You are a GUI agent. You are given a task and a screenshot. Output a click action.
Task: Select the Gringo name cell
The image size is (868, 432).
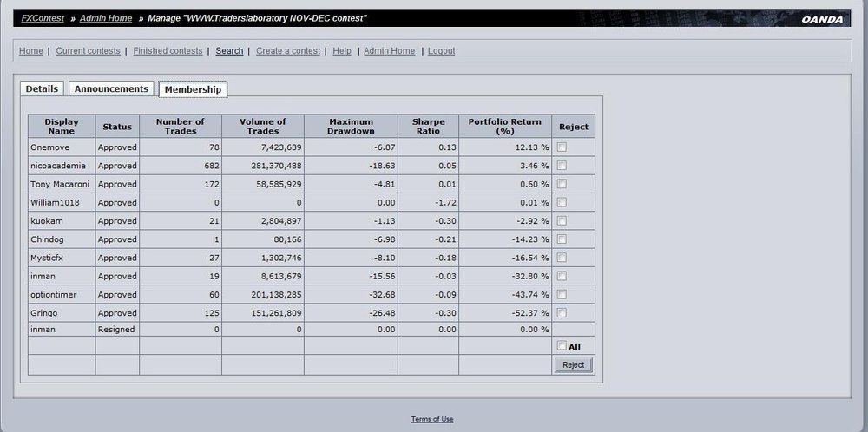click(x=62, y=312)
